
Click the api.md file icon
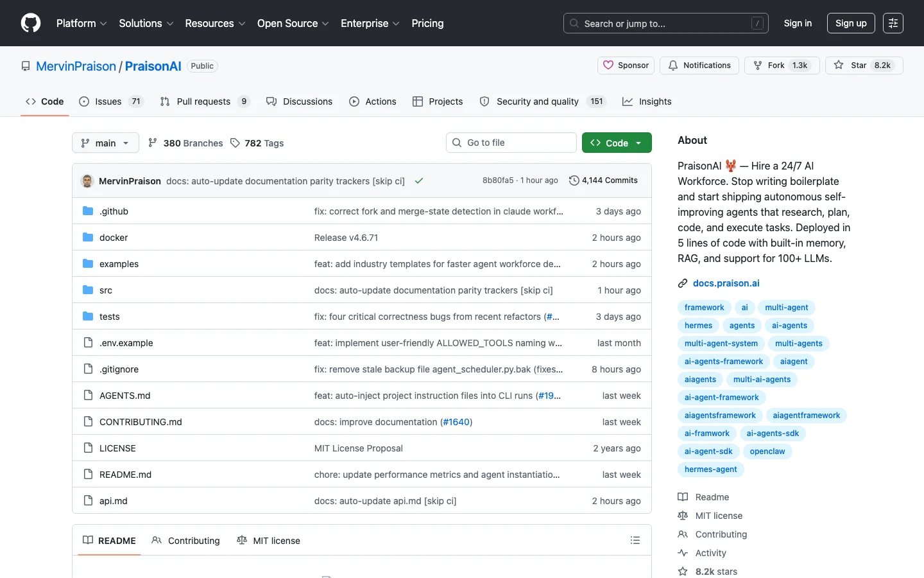88,501
